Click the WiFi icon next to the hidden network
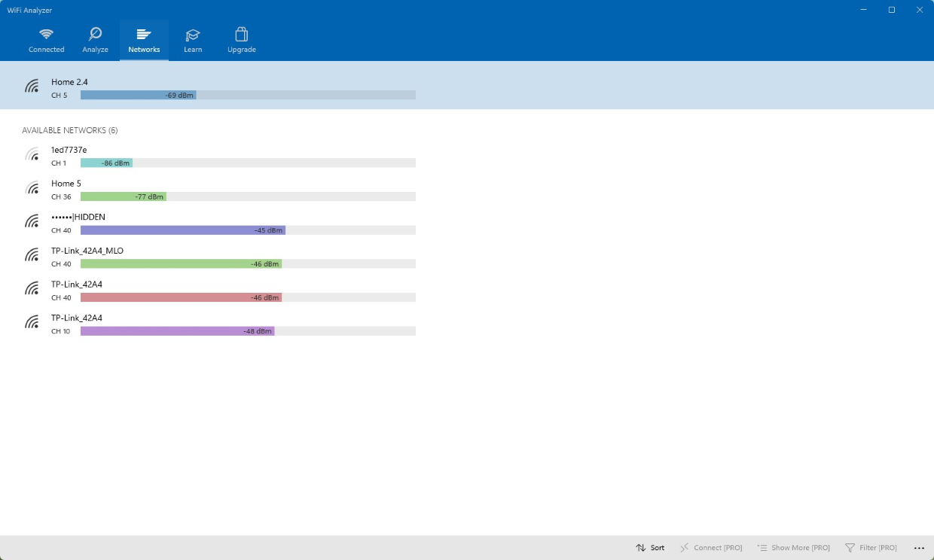Image resolution: width=934 pixels, height=560 pixels. click(x=32, y=221)
